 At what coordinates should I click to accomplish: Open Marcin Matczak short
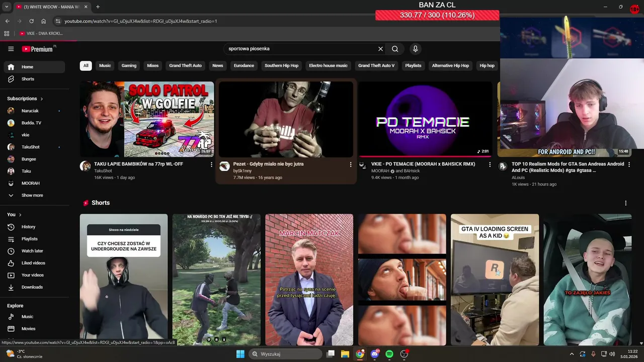click(309, 280)
